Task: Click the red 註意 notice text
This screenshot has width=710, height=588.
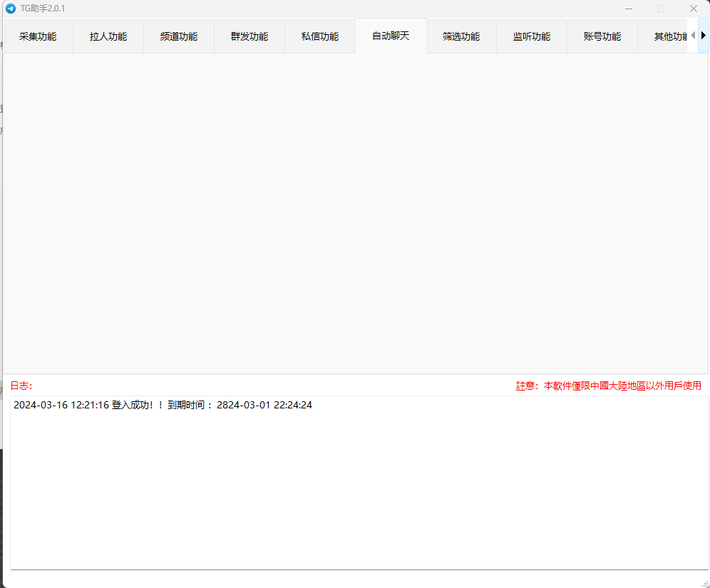Action: click(x=608, y=386)
